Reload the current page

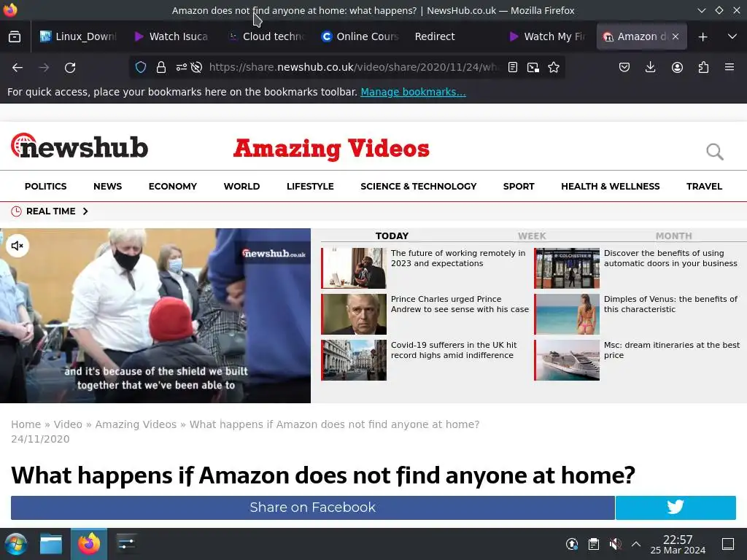point(70,68)
